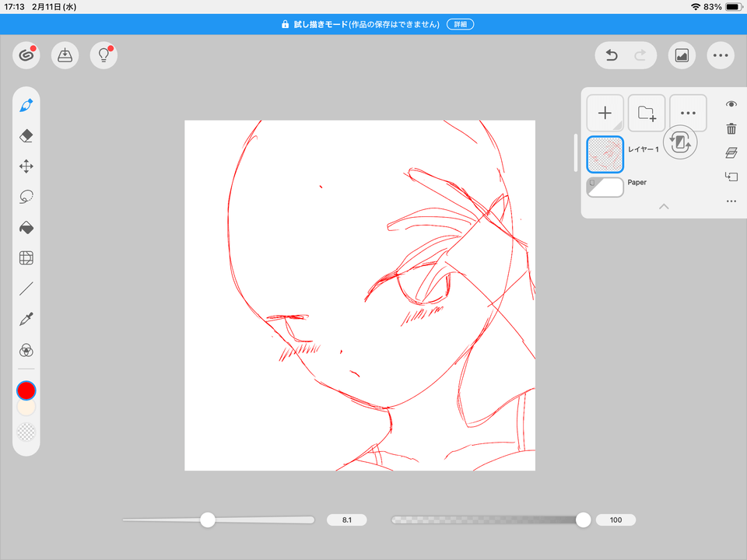
Task: Tap the layer list scrollbar handle
Action: click(576, 152)
